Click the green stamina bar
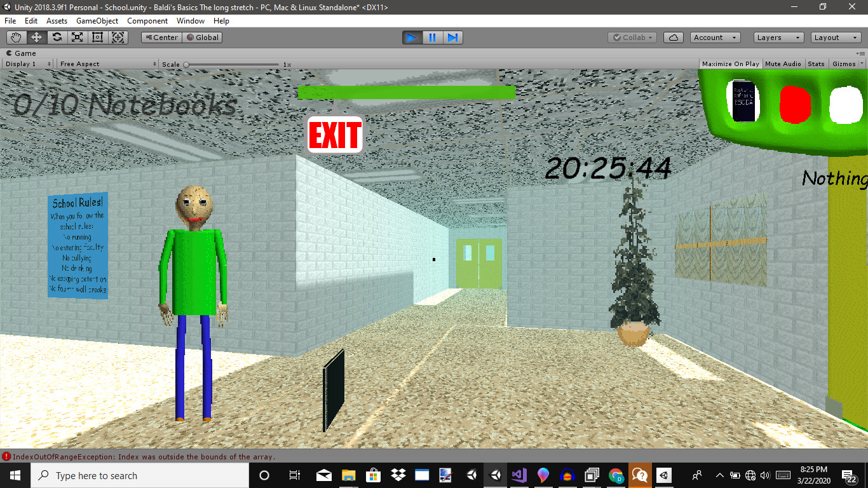The image size is (868, 488). pyautogui.click(x=407, y=93)
